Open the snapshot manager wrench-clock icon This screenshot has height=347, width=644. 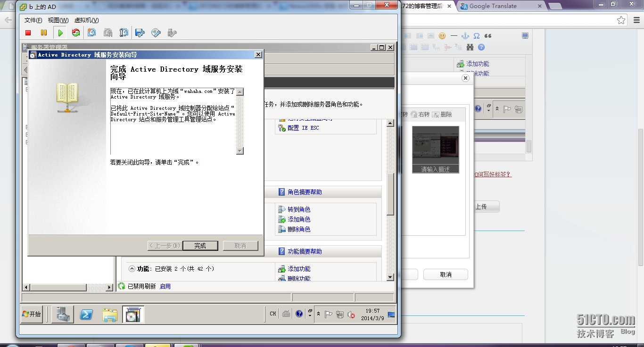pos(124,33)
